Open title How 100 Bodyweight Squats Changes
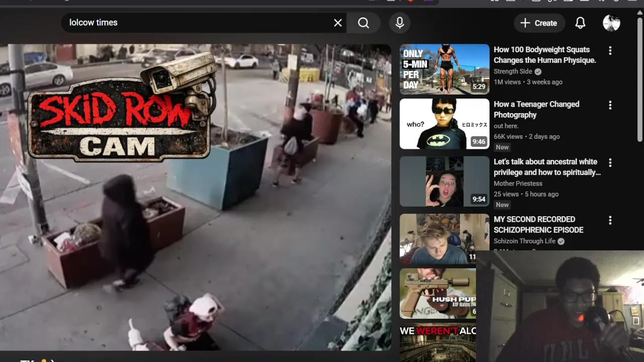644x362 pixels. [545, 55]
